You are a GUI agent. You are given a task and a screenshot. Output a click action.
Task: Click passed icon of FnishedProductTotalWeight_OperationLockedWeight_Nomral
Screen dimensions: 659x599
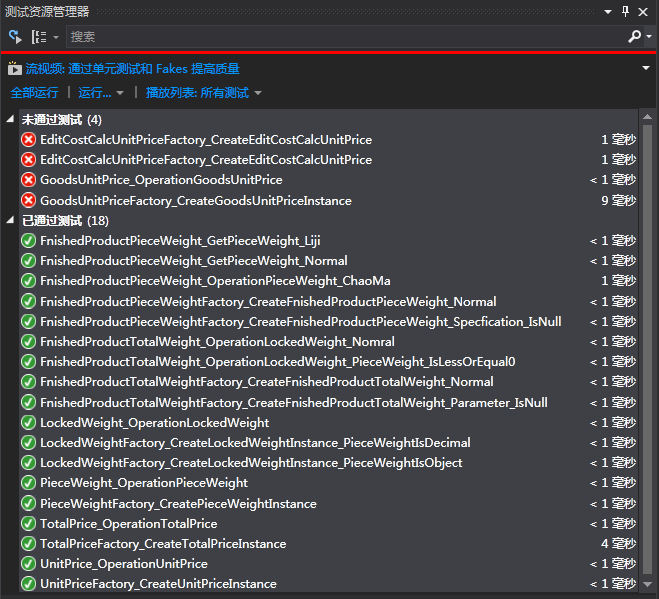(29, 342)
